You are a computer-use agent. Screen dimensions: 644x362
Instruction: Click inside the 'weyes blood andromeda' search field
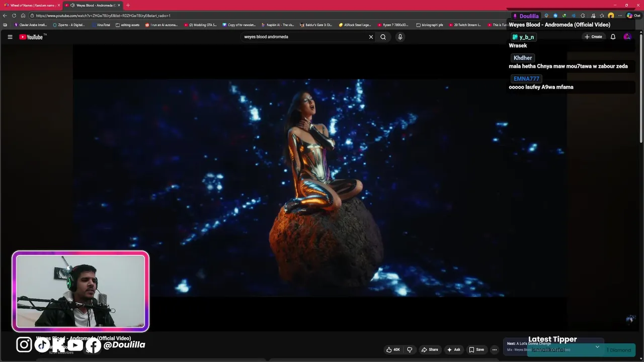[x=304, y=37]
